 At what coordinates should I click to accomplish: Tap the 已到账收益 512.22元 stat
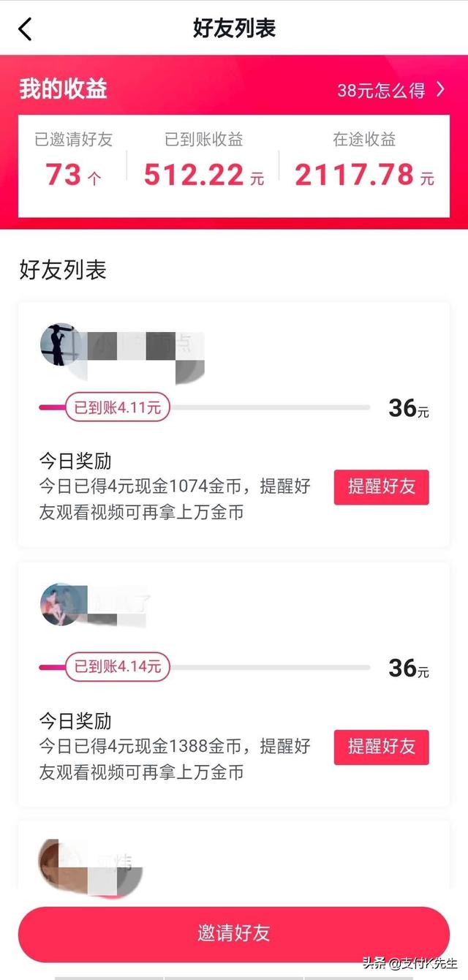click(x=203, y=161)
